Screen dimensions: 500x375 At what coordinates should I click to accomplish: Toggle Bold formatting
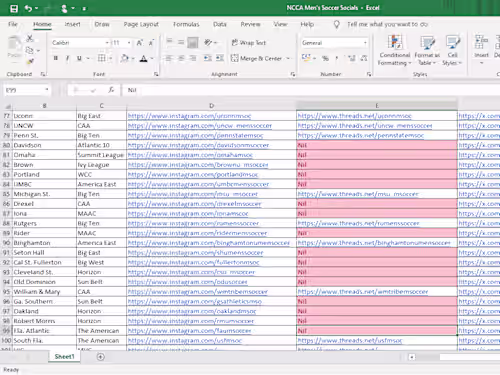pos(56,58)
